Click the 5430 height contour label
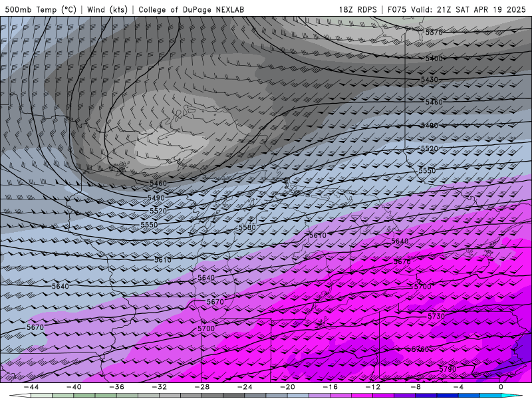532x399 pixels. [x=430, y=79]
